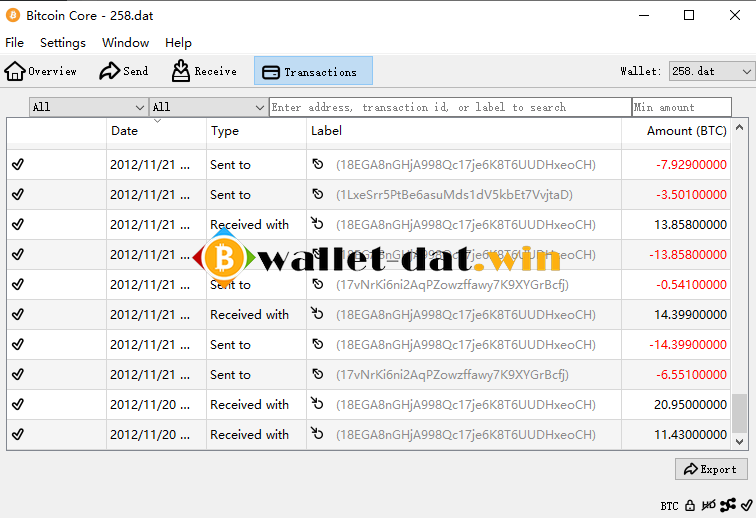Screen dimensions: 756x518
Task: Click the sent icon on the -7.92900000 row
Action: [317, 164]
